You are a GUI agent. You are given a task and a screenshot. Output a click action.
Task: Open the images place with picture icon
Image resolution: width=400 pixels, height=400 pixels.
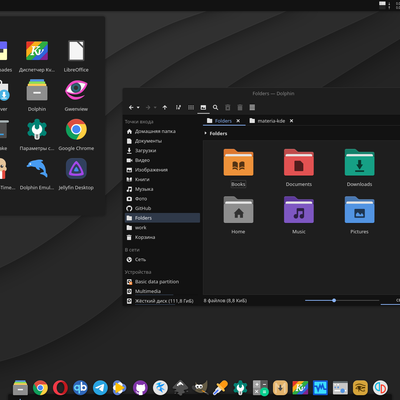point(162,170)
